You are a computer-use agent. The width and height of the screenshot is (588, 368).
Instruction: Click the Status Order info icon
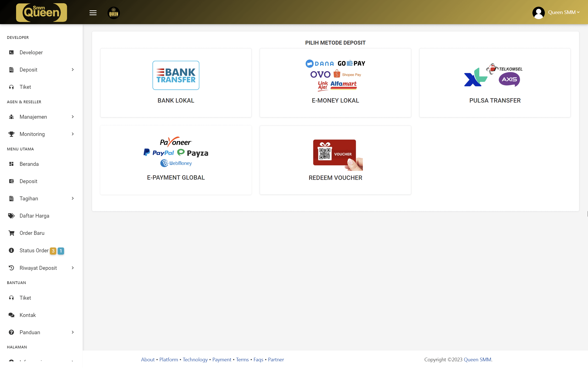[x=11, y=250]
